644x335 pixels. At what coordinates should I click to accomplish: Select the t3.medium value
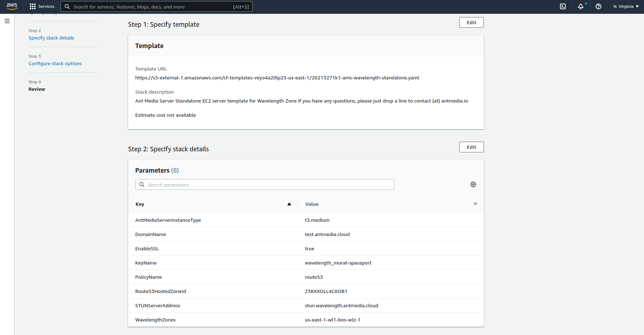pos(317,220)
